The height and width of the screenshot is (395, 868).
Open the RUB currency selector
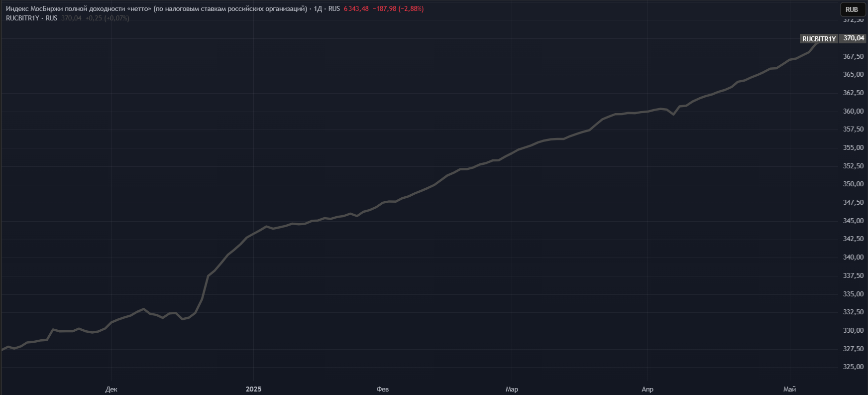coord(852,9)
